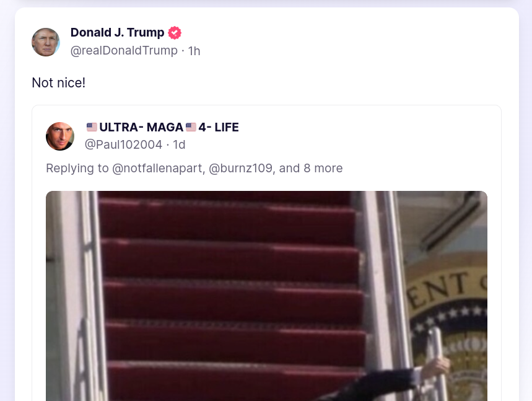This screenshot has width=532, height=401.
Task: Click the pink verified badge icon
Action: (x=175, y=33)
